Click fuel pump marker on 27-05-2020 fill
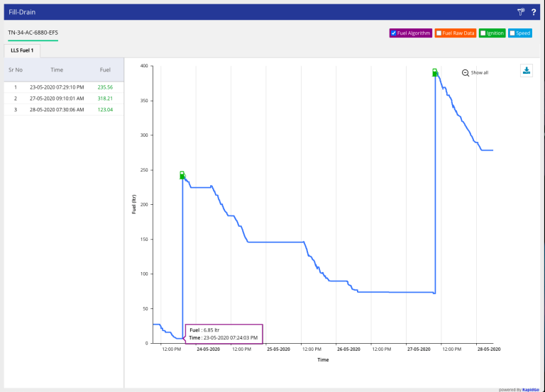545x392 pixels. tap(435, 72)
